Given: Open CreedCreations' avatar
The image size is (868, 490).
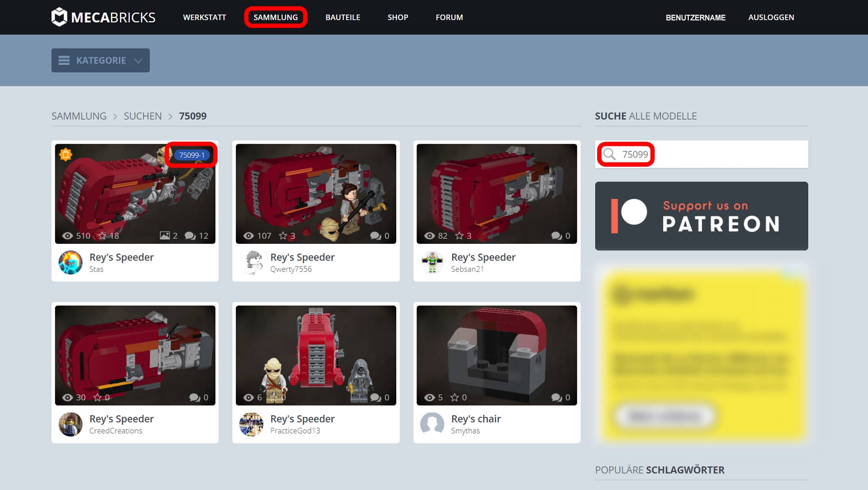Looking at the screenshot, I should [x=70, y=424].
